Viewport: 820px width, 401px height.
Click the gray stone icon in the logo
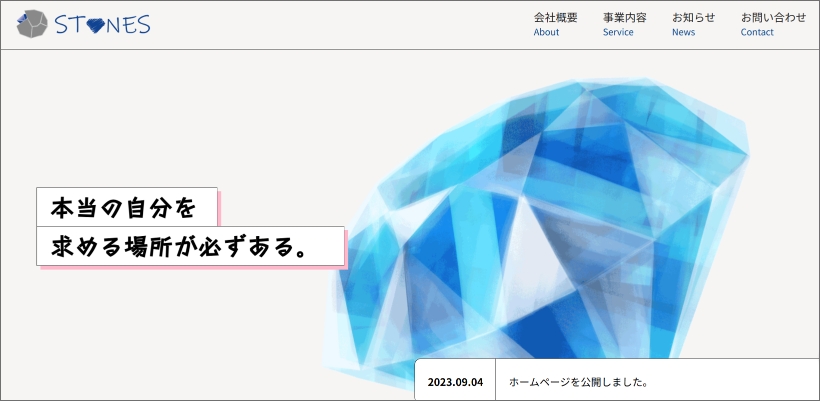tap(33, 24)
